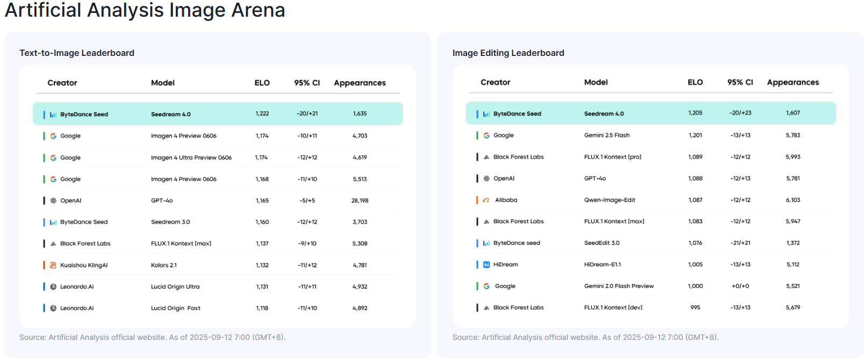Select appearances value 28,198

click(x=360, y=201)
